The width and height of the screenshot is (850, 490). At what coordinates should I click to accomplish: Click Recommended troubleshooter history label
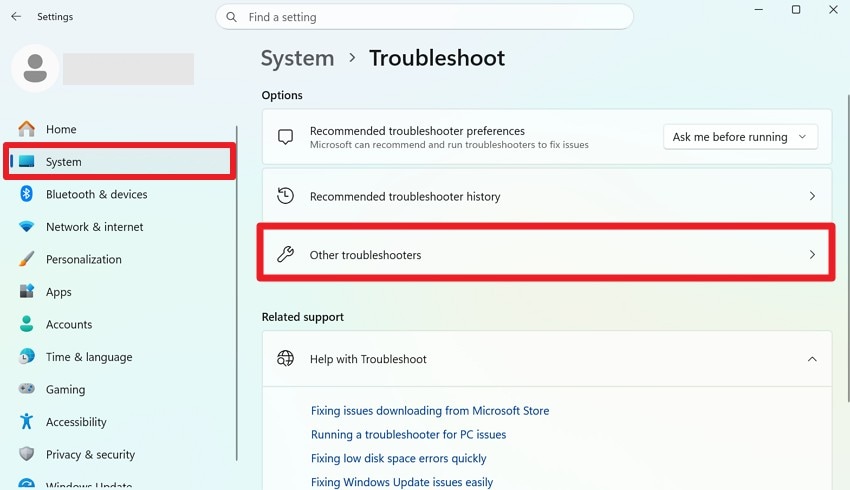405,196
